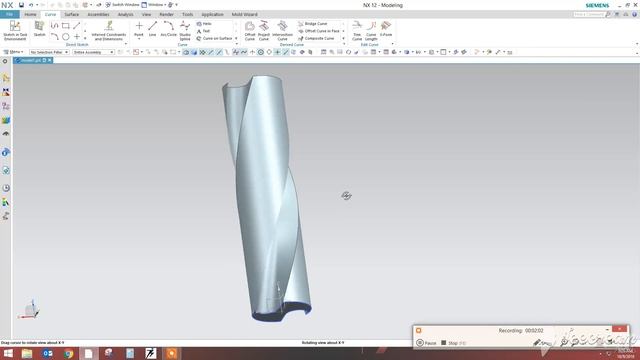The height and width of the screenshot is (360, 640).
Task: Select the Bridge Curve command
Action: (313, 24)
